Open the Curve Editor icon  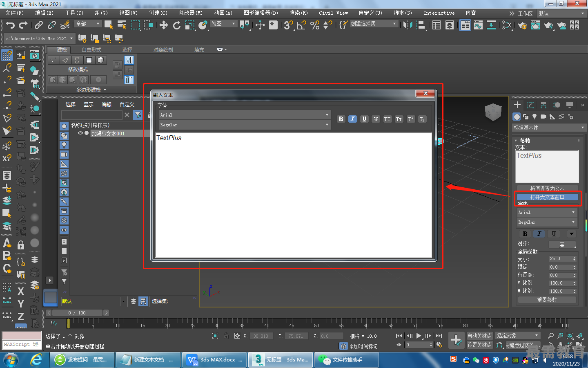478,25
